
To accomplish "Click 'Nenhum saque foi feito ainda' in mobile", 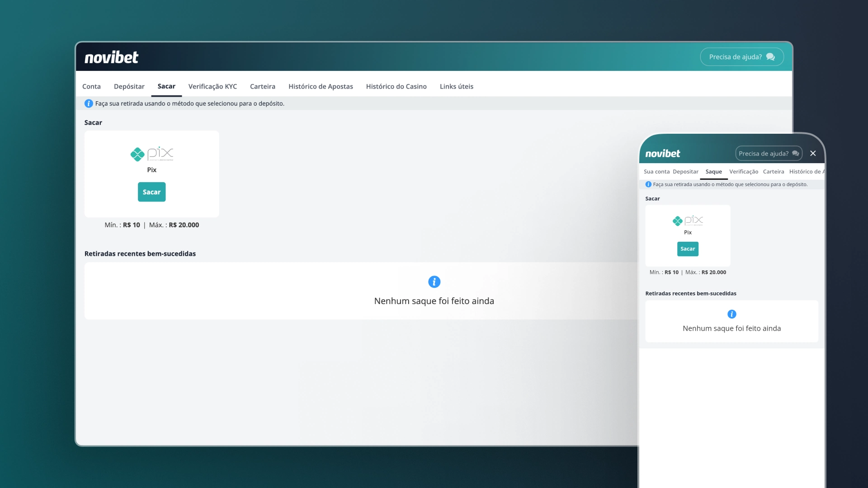I will tap(731, 328).
